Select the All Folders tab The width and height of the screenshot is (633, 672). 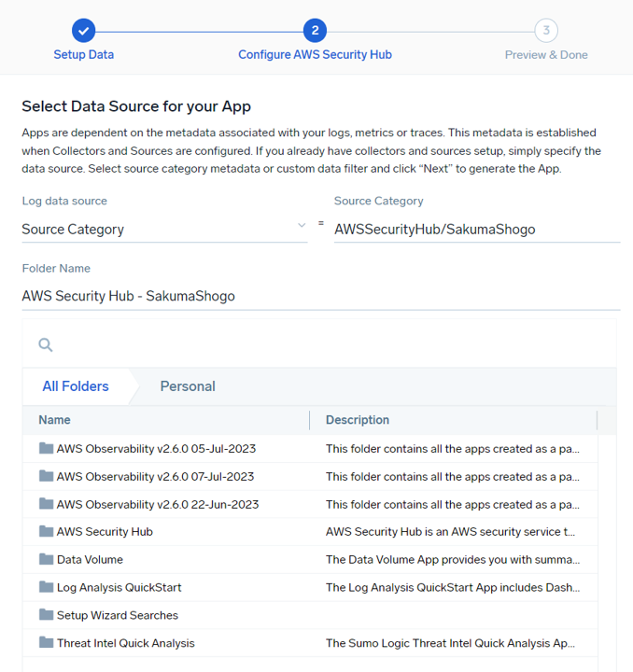[76, 386]
